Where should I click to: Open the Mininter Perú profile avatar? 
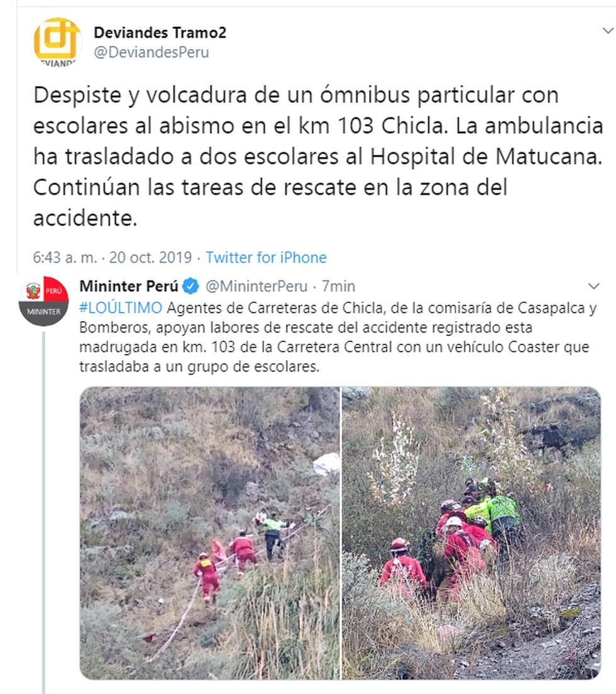(x=43, y=301)
